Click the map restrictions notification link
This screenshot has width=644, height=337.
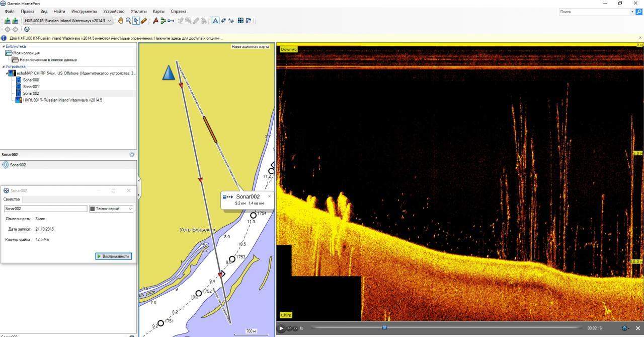tap(116, 38)
